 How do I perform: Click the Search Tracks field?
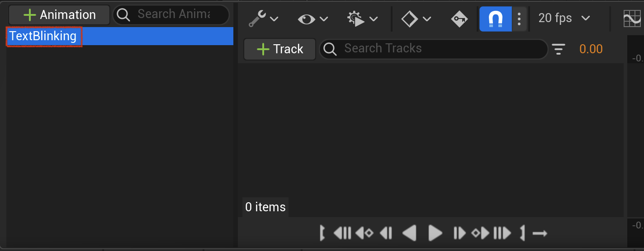pyautogui.click(x=433, y=49)
